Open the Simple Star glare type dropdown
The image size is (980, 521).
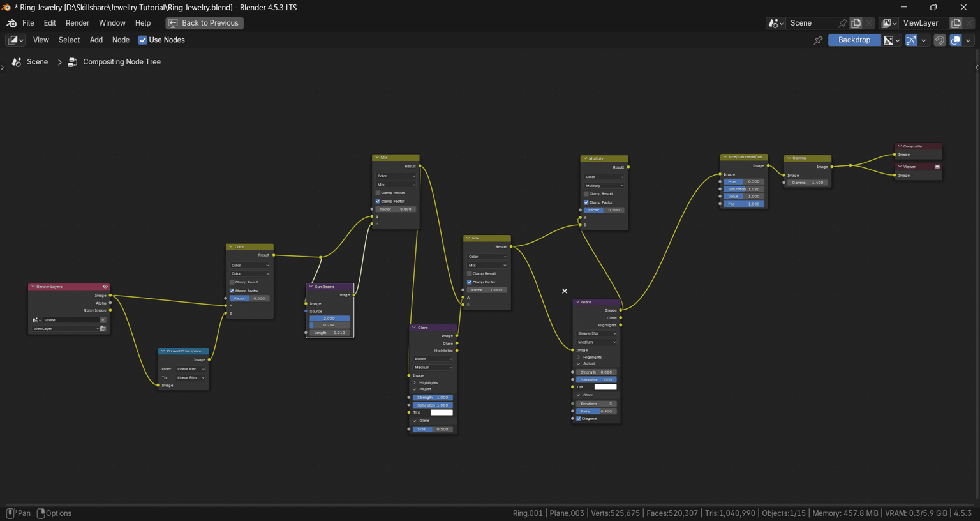[597, 333]
